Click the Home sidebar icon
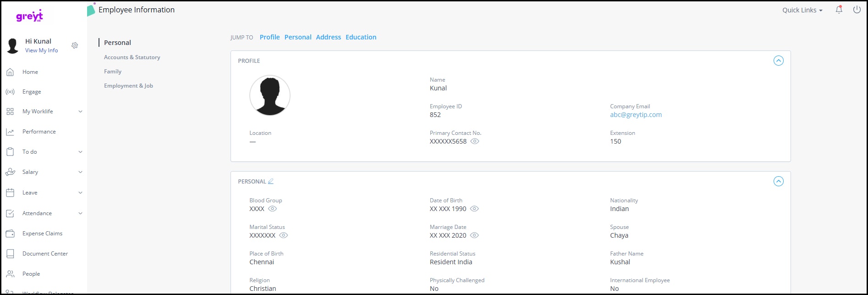 click(x=10, y=72)
